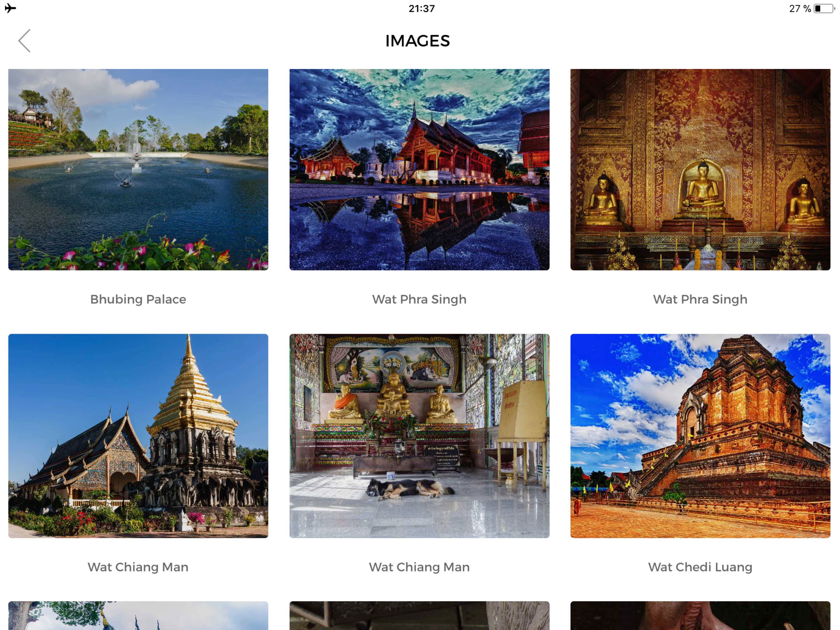The width and height of the screenshot is (840, 630).
Task: Tap the back chevron arrow
Action: click(x=24, y=41)
